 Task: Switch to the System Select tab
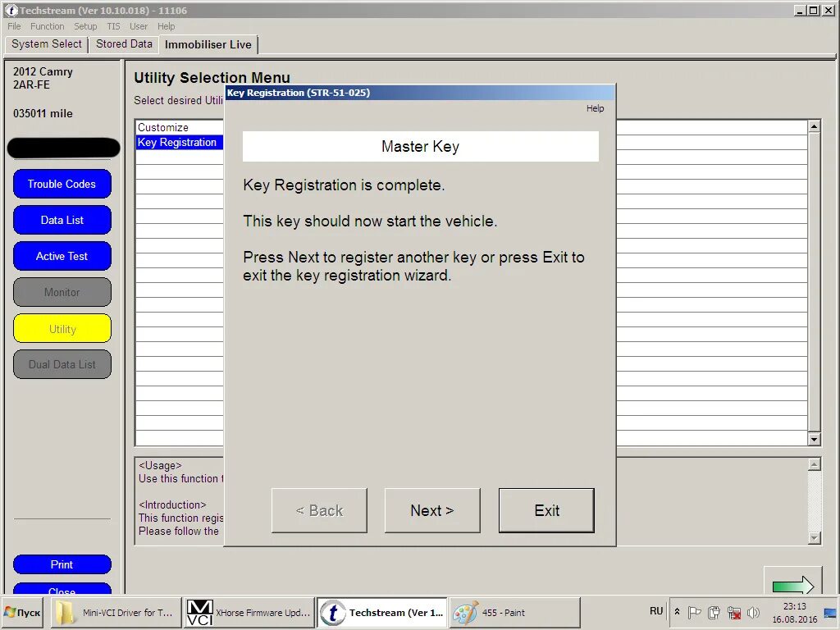click(x=47, y=44)
